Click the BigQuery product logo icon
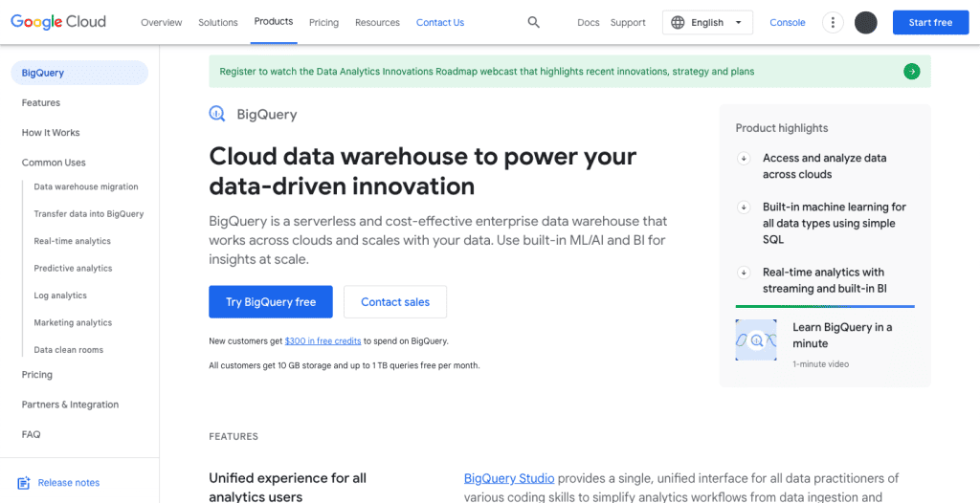Image resolution: width=980 pixels, height=503 pixels. [x=217, y=114]
